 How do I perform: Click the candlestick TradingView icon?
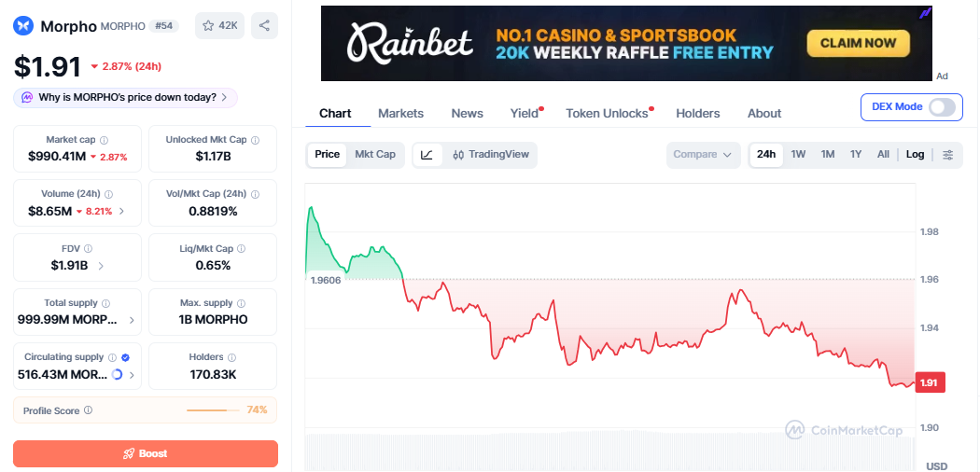click(x=458, y=155)
